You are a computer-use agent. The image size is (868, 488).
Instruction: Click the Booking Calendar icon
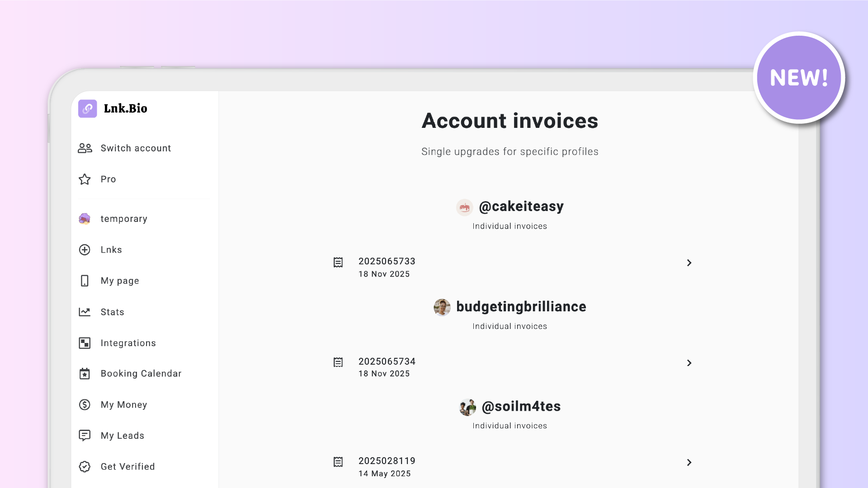pos(85,374)
